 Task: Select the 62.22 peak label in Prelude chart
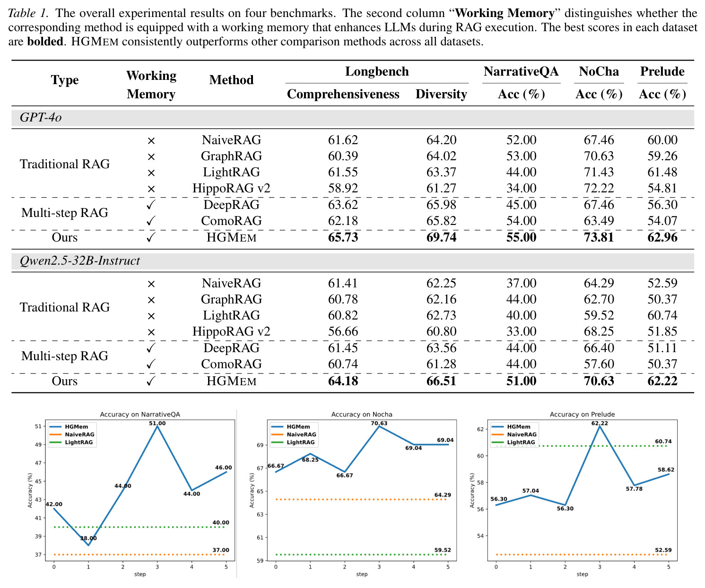click(x=600, y=424)
